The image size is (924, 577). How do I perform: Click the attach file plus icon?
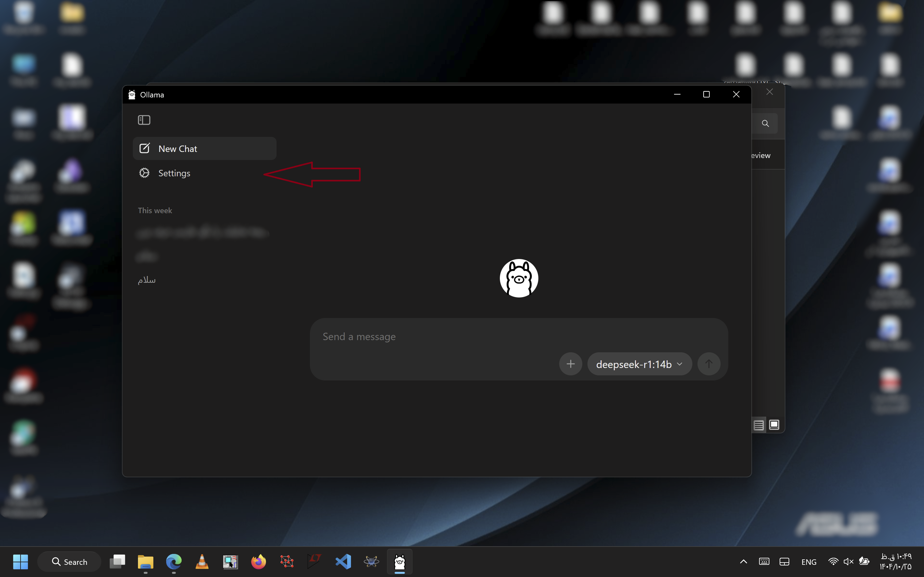click(570, 364)
